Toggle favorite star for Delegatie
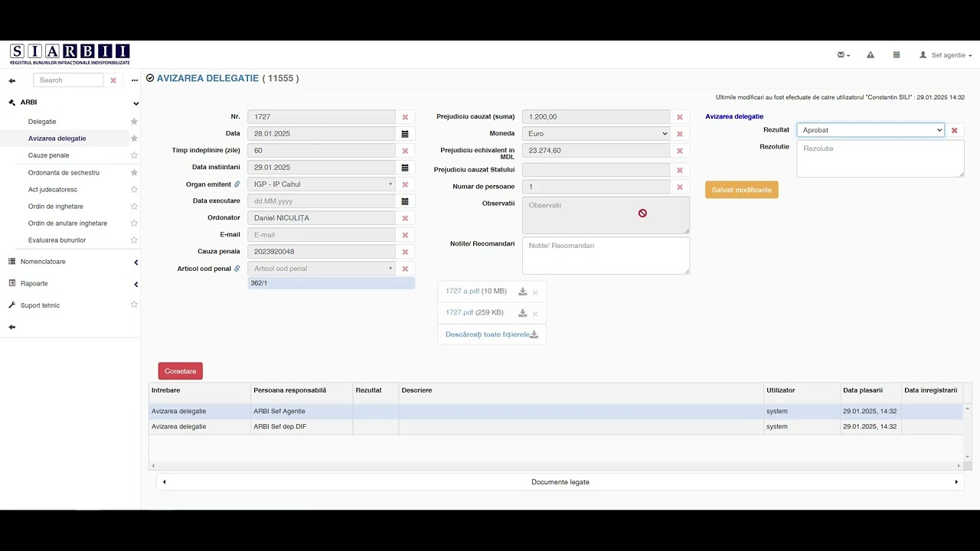Screen dimensions: 980x551 (x=134, y=122)
